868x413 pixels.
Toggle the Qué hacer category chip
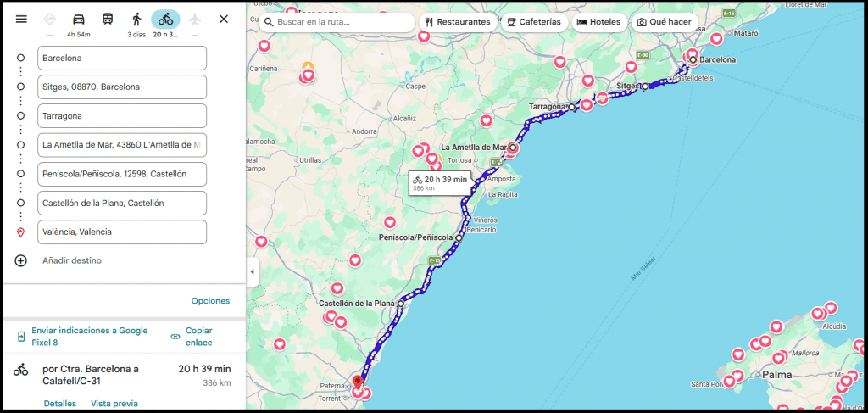(x=664, y=22)
